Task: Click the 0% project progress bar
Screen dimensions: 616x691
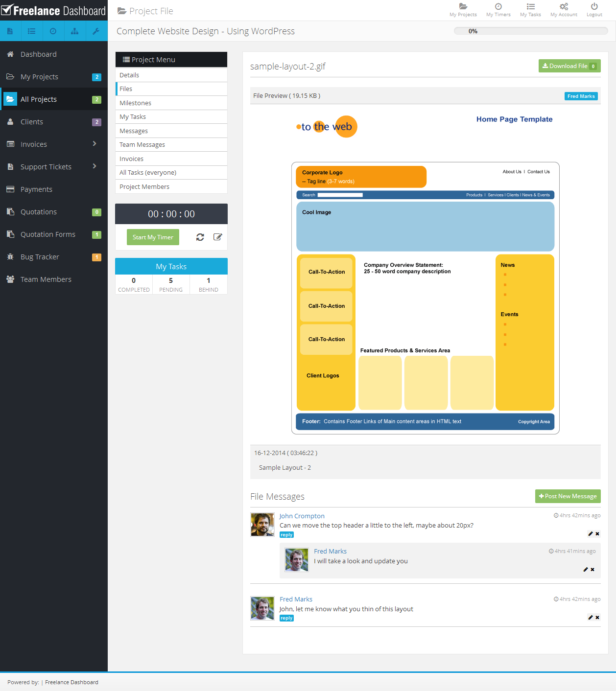Action: coord(531,31)
